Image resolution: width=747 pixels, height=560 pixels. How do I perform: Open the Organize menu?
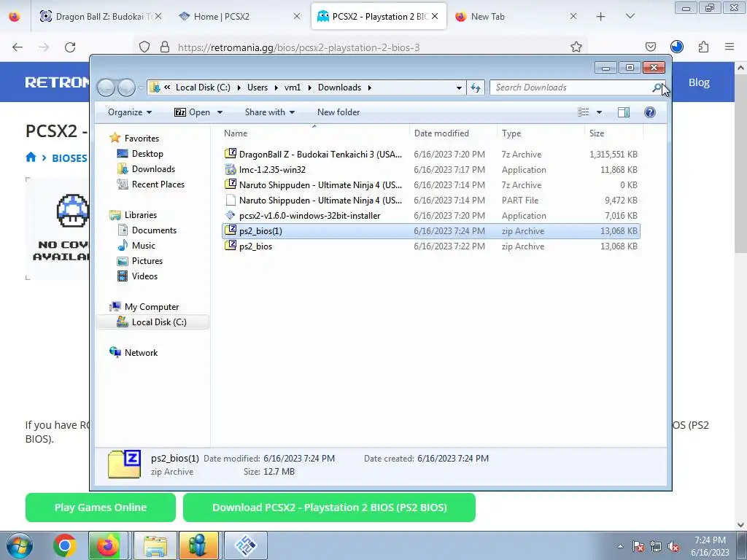click(130, 112)
